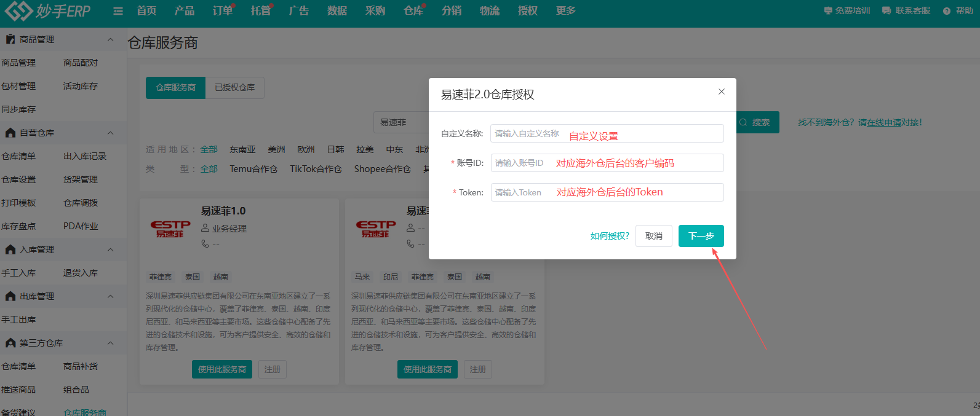The width and height of the screenshot is (980, 416).
Task: Open 联系客服 chat icon
Action: coord(886,11)
